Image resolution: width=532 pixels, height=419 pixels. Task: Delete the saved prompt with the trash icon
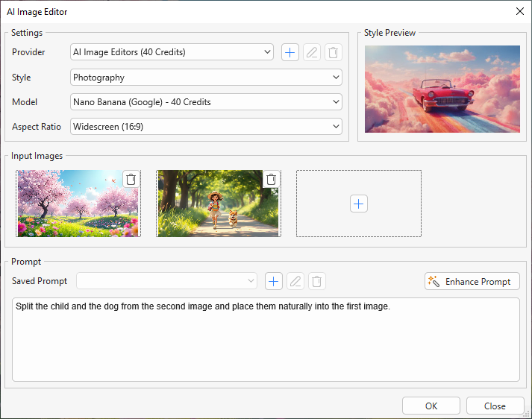(317, 281)
